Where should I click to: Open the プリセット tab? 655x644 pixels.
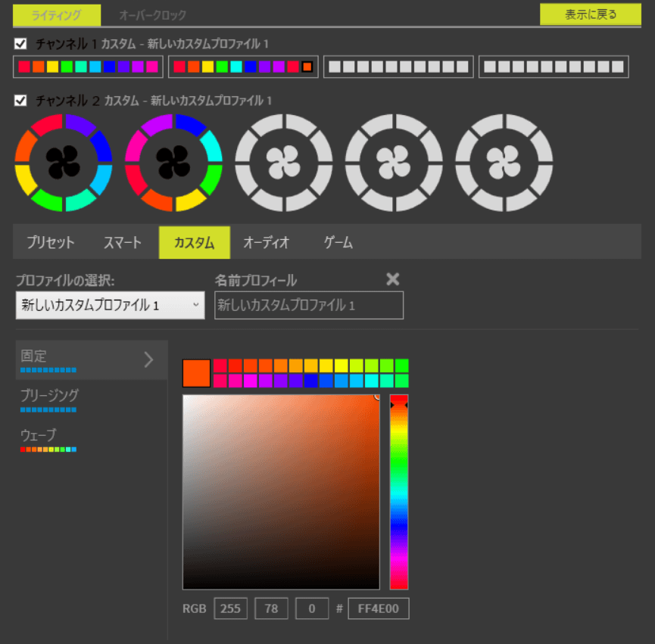point(51,242)
